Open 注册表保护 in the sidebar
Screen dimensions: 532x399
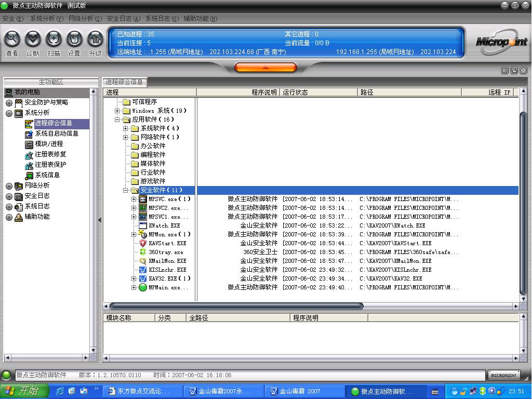(x=50, y=165)
